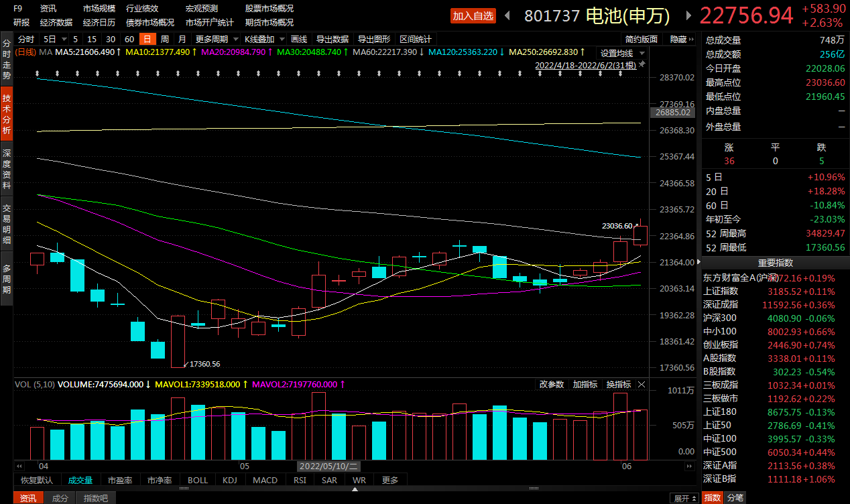850x504 pixels.
Task: Hide the right panel via 隐藏 arrow
Action: [x=682, y=39]
